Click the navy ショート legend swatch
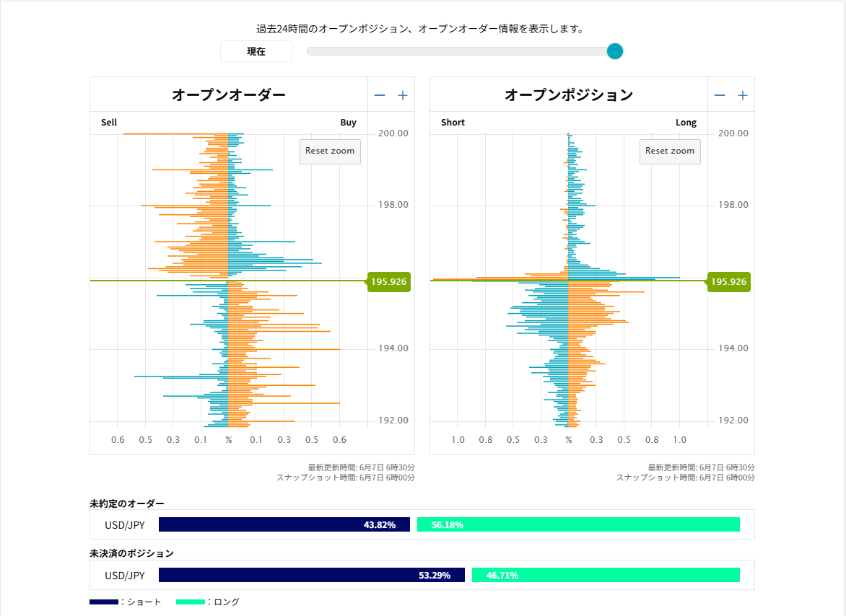Viewport: 846px width, 616px height. 103,602
